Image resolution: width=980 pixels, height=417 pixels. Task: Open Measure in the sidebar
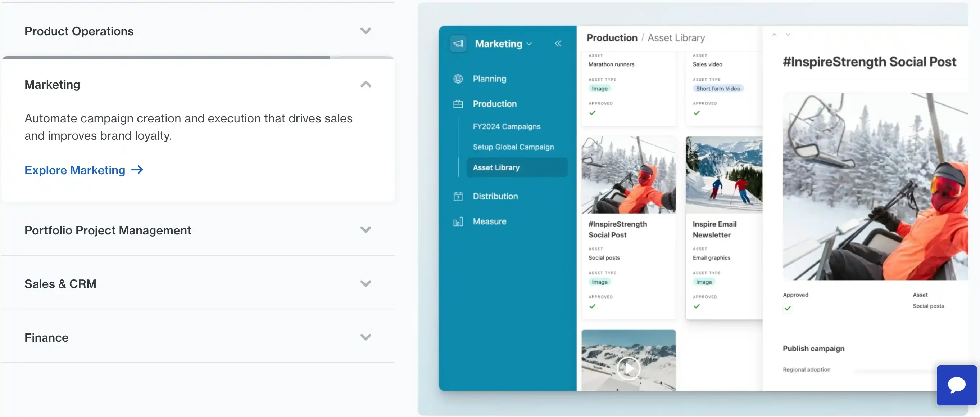[x=489, y=221]
